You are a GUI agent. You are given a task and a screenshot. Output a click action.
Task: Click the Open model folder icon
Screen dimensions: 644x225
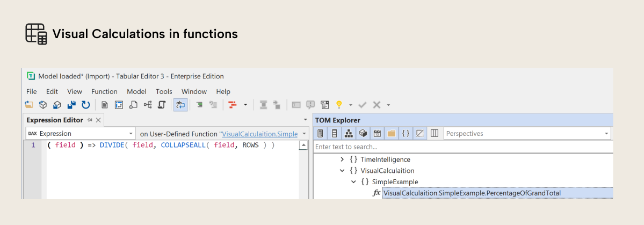29,105
